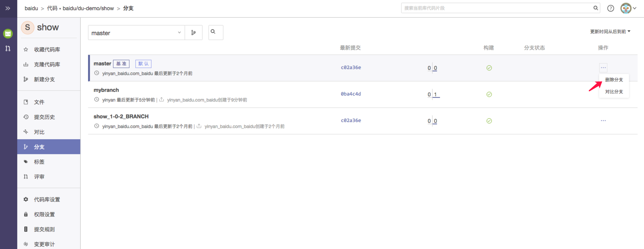Click the tag icon beside 标签
The width and height of the screenshot is (644, 249).
tap(26, 162)
